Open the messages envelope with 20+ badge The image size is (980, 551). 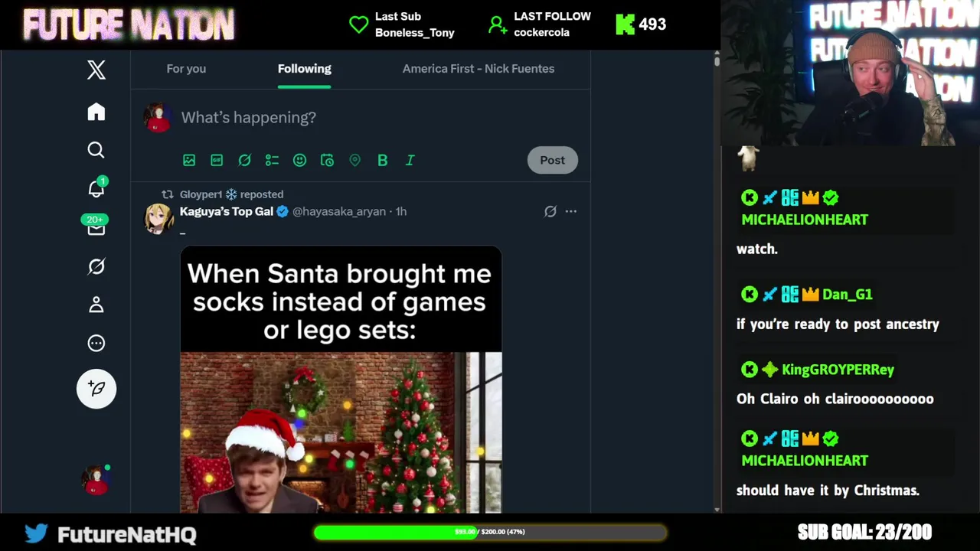tap(96, 227)
